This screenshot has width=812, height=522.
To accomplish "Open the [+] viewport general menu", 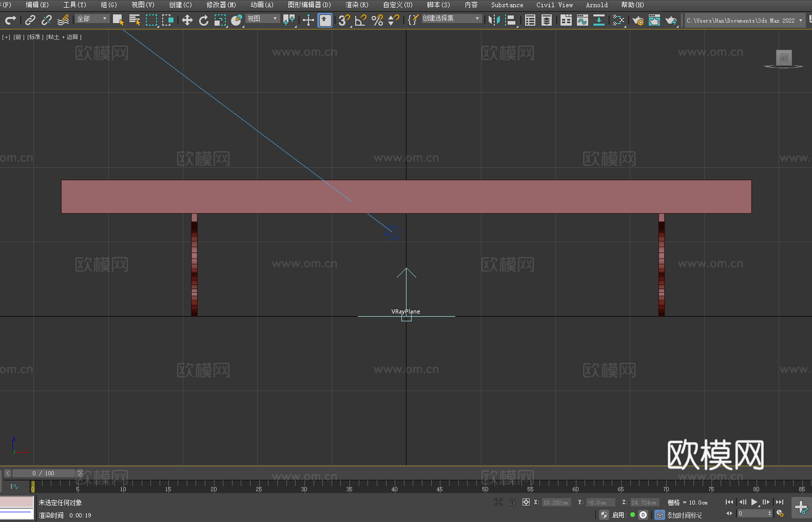I will point(6,37).
